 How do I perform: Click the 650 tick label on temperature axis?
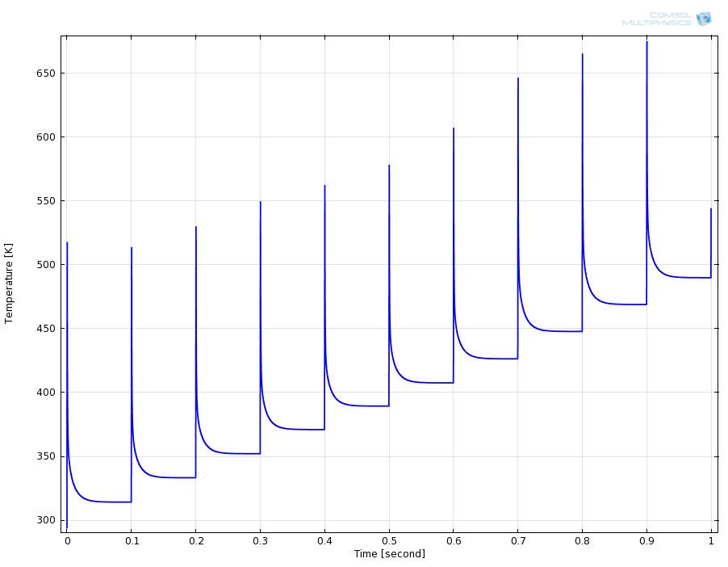47,73
